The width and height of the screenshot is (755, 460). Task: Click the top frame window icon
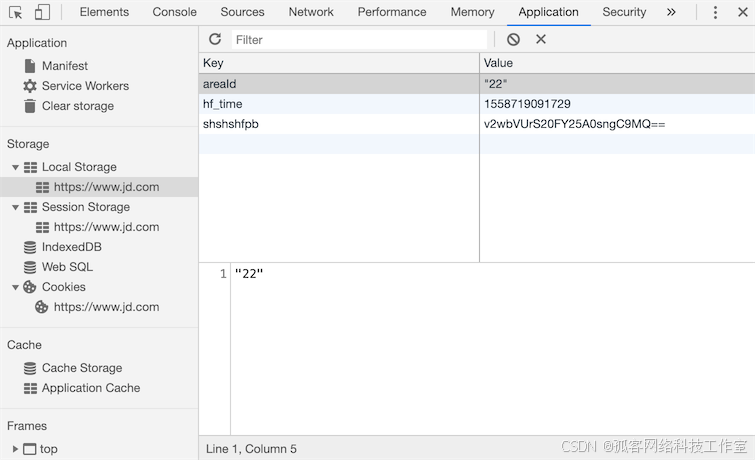(x=30, y=449)
